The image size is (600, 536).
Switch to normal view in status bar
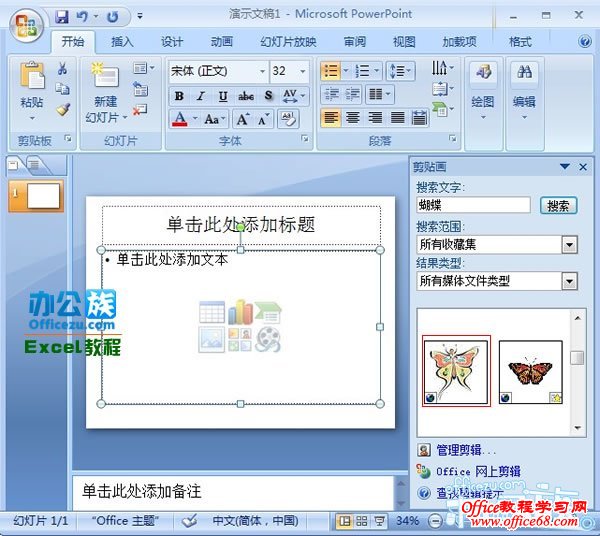tap(344, 521)
